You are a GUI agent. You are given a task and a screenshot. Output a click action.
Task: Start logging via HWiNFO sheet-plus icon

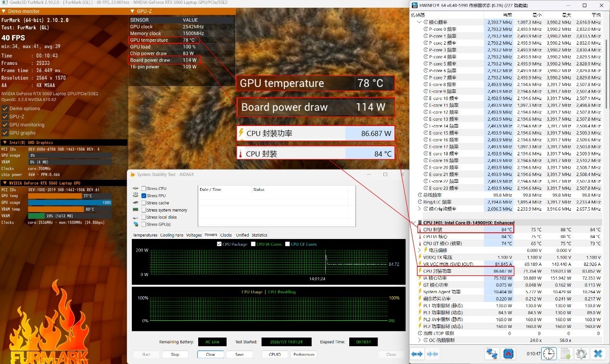[566, 354]
